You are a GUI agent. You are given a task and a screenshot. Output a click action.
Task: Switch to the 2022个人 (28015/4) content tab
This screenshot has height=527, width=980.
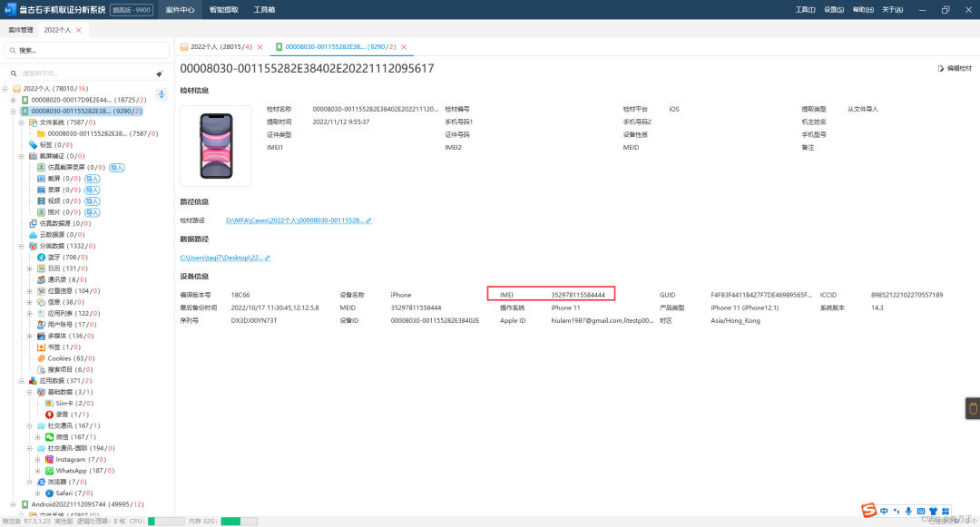[221, 47]
